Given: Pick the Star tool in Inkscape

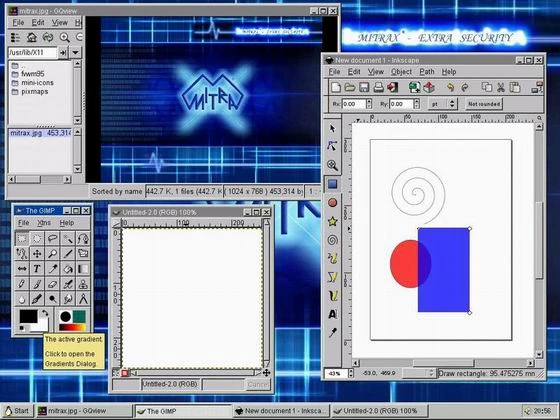Looking at the screenshot, I should pos(332,221).
